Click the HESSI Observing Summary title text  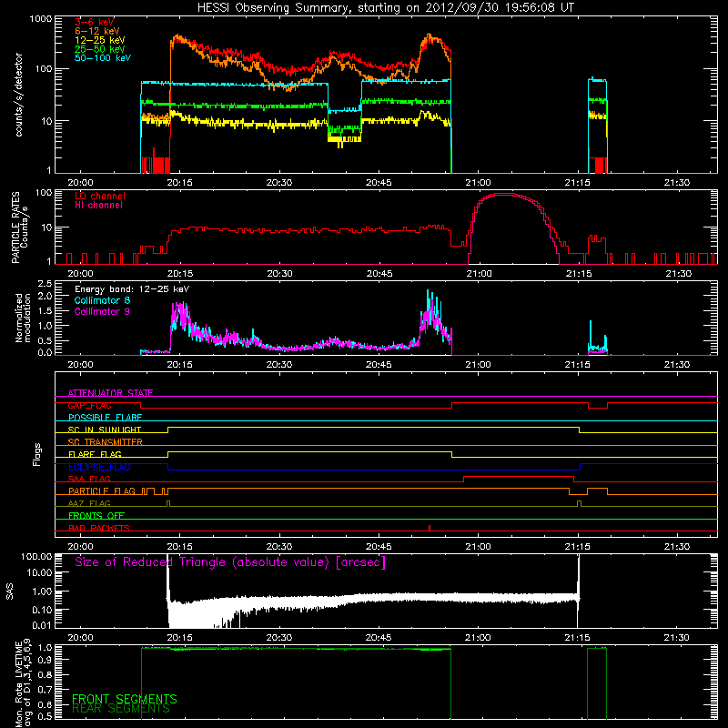386,8
